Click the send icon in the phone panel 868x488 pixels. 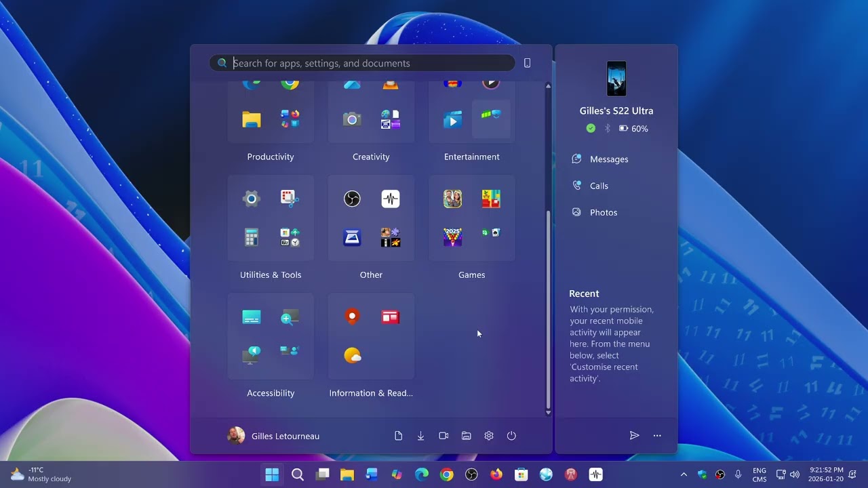pyautogui.click(x=634, y=436)
